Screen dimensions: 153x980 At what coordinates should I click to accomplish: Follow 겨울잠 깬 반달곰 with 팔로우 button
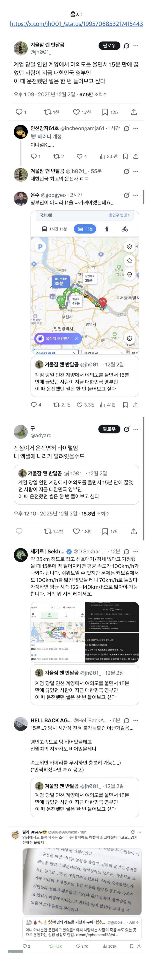(109, 46)
